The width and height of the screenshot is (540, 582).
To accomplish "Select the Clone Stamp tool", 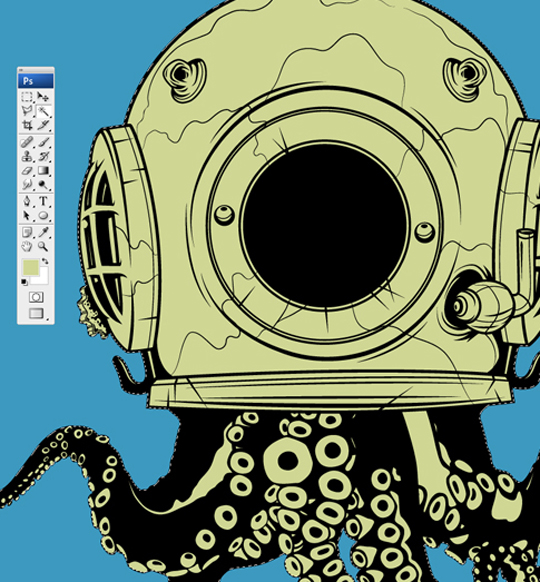I will click(x=27, y=156).
